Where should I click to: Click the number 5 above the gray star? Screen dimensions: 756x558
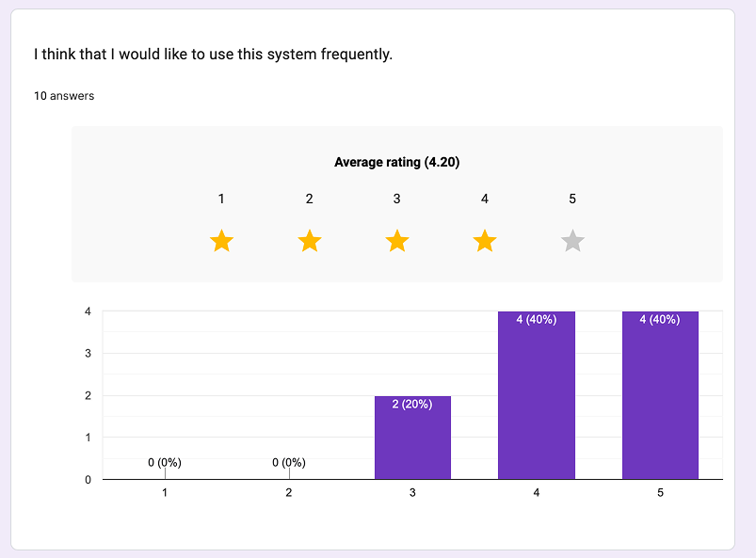point(572,199)
